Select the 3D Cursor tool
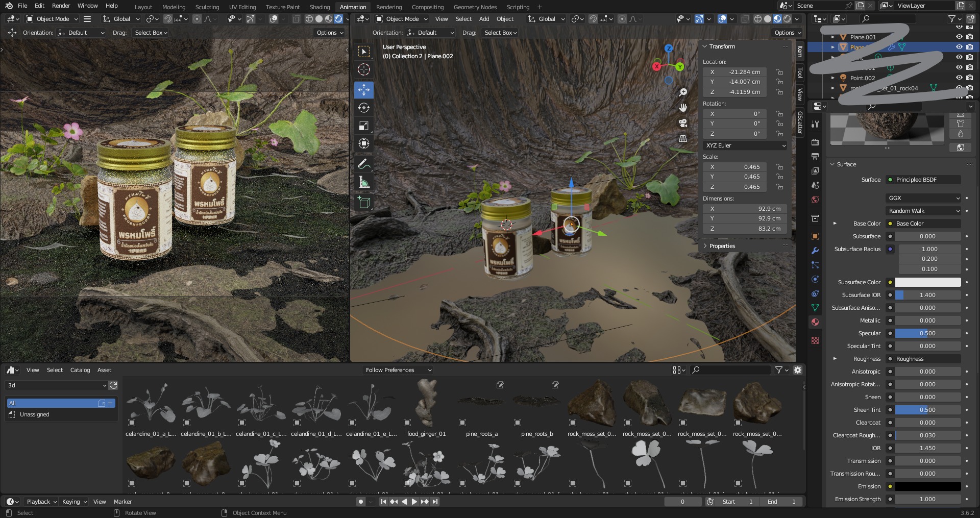This screenshot has height=518, width=980. (363, 69)
